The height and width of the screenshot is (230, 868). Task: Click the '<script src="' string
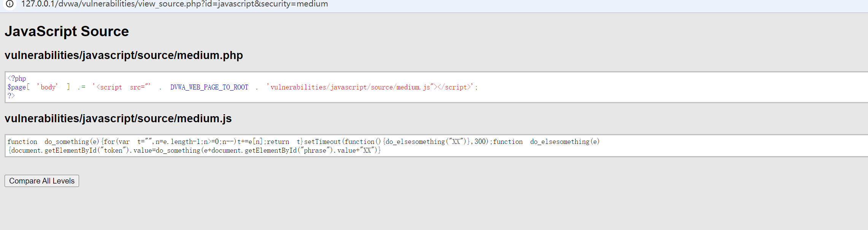click(122, 87)
